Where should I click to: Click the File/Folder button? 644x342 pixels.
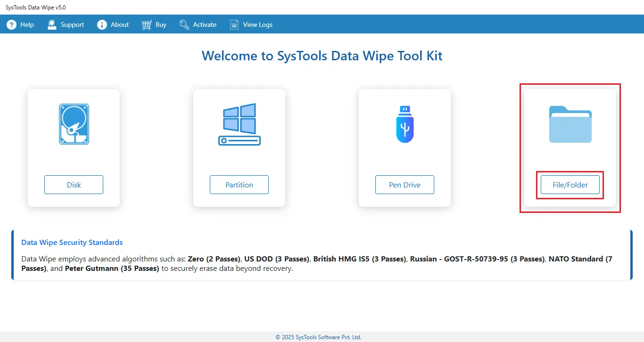[570, 185]
